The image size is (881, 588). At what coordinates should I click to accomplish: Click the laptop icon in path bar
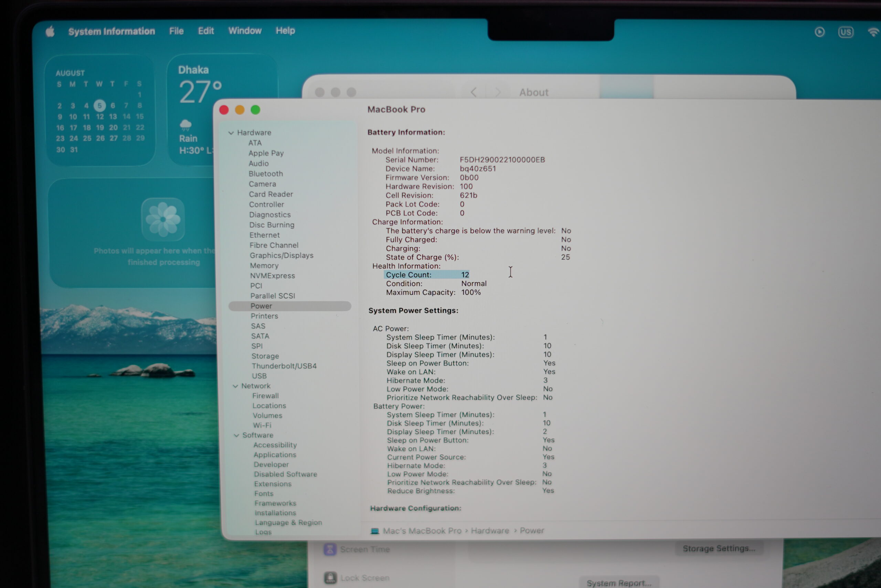pyautogui.click(x=374, y=531)
